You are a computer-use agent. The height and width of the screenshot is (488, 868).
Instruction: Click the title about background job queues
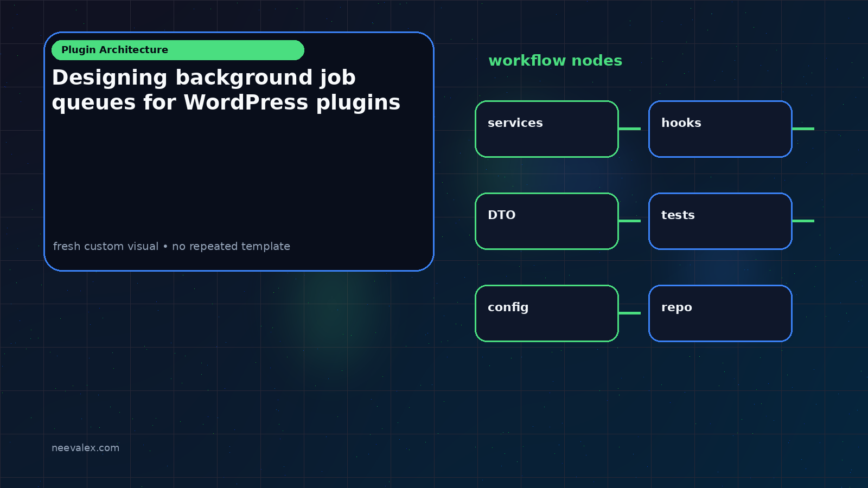(x=226, y=90)
